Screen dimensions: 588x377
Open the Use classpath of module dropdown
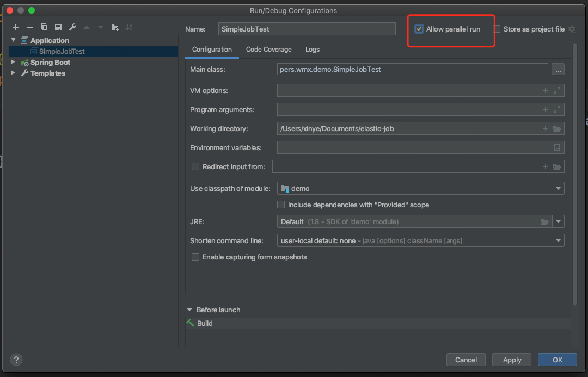click(x=420, y=189)
